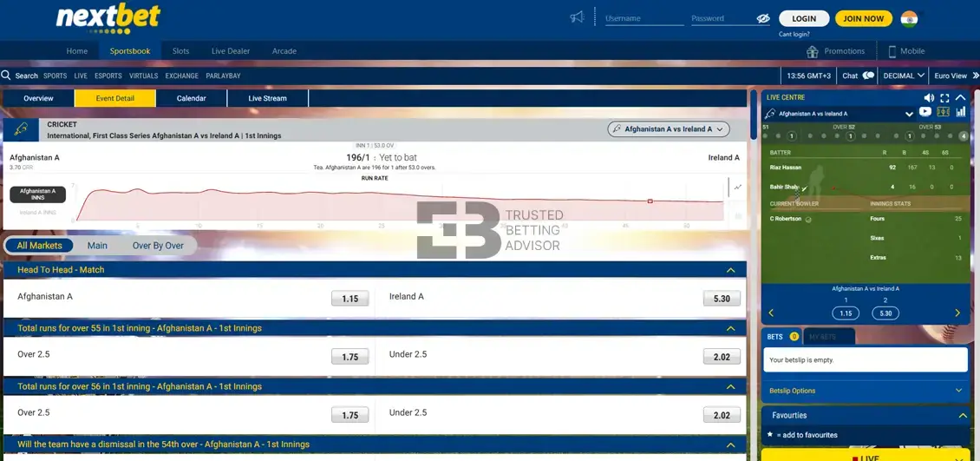Click the 1.15 odds in Live Centre
Viewport: 980px width, 461px height.
[846, 313]
